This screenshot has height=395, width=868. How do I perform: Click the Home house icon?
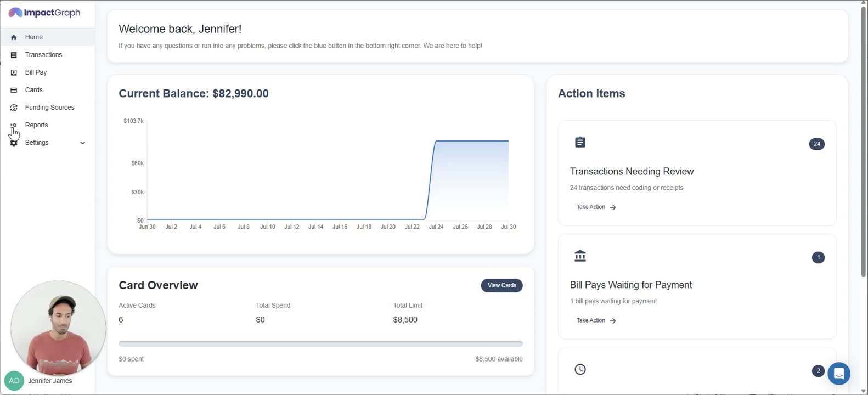coord(14,37)
